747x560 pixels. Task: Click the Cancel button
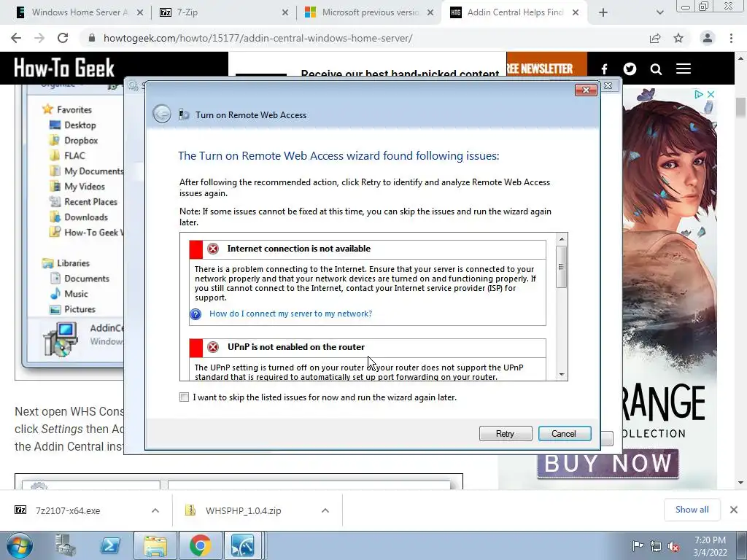(565, 433)
